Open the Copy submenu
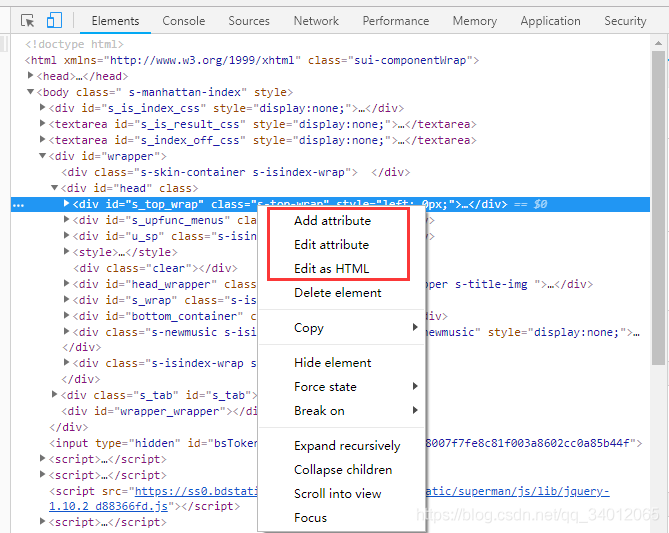Screen dimensions: 669x533 tap(341, 328)
